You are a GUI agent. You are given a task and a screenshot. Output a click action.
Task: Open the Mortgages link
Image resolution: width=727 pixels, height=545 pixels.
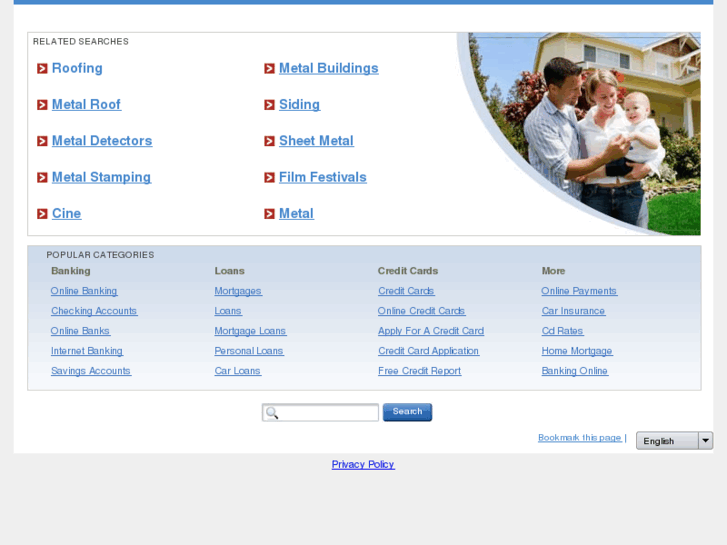(238, 291)
